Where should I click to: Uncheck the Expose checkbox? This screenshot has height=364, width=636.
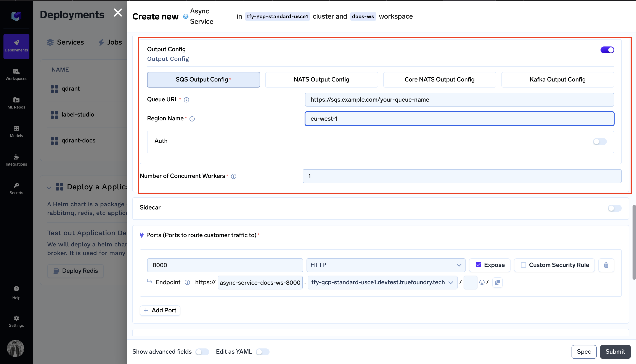click(478, 265)
